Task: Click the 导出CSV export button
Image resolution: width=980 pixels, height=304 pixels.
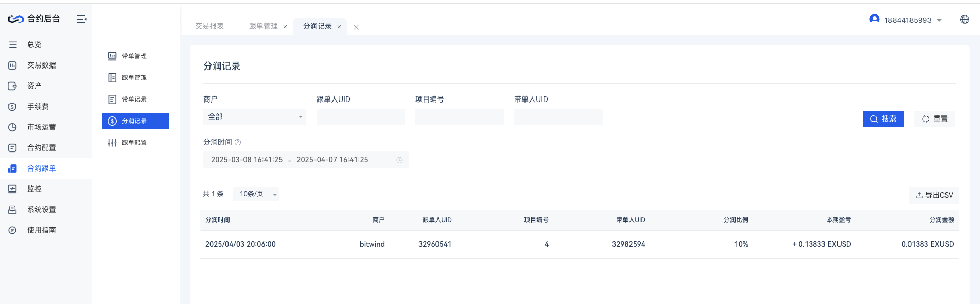Action: tap(934, 195)
